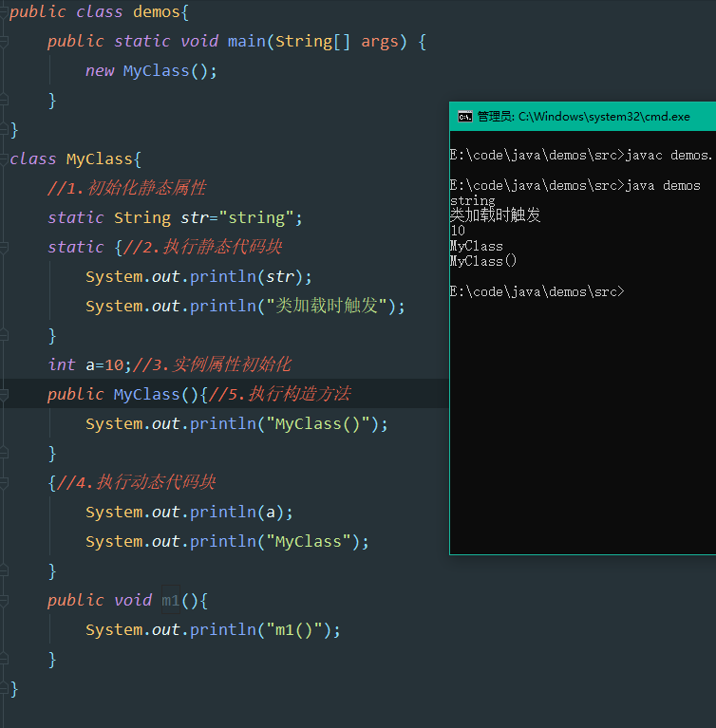Click the string literal "类加载时触发" in the editor

(326, 307)
